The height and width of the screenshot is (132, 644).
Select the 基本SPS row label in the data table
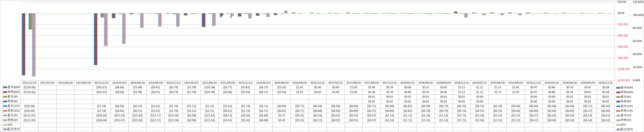[12, 97]
